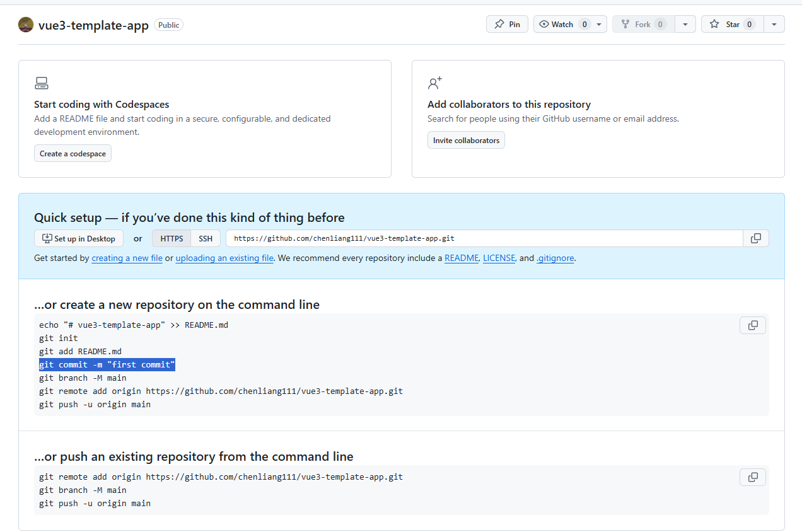Click highlighted git commit -m line

(x=107, y=364)
